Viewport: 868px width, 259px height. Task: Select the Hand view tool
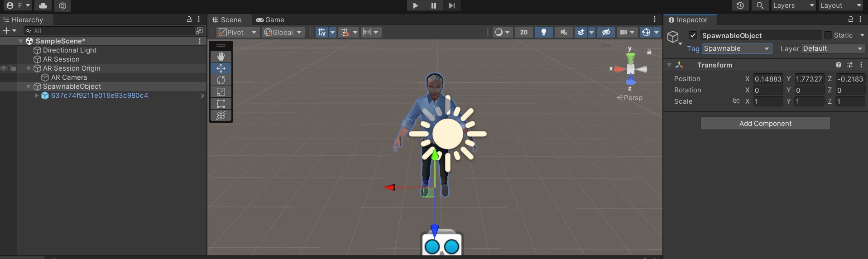221,56
